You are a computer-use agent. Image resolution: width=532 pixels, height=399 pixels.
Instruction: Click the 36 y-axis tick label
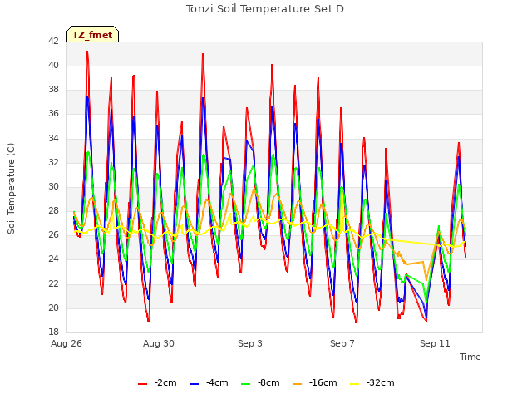point(53,114)
